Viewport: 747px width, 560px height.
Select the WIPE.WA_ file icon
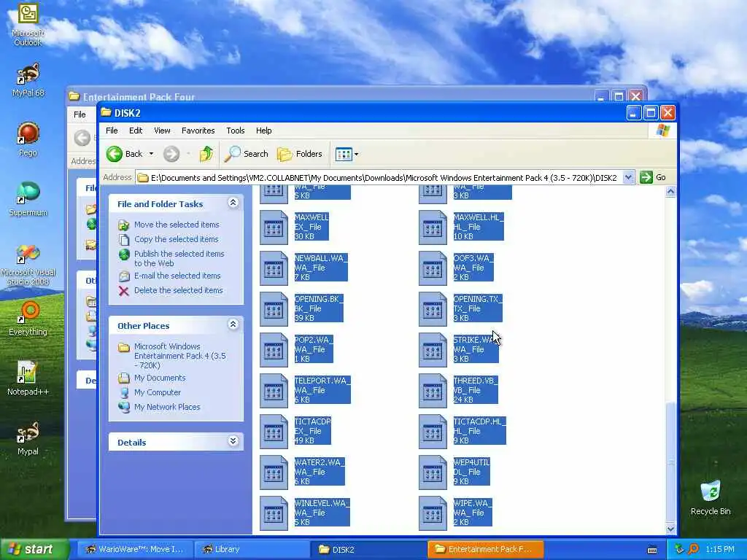(x=433, y=514)
